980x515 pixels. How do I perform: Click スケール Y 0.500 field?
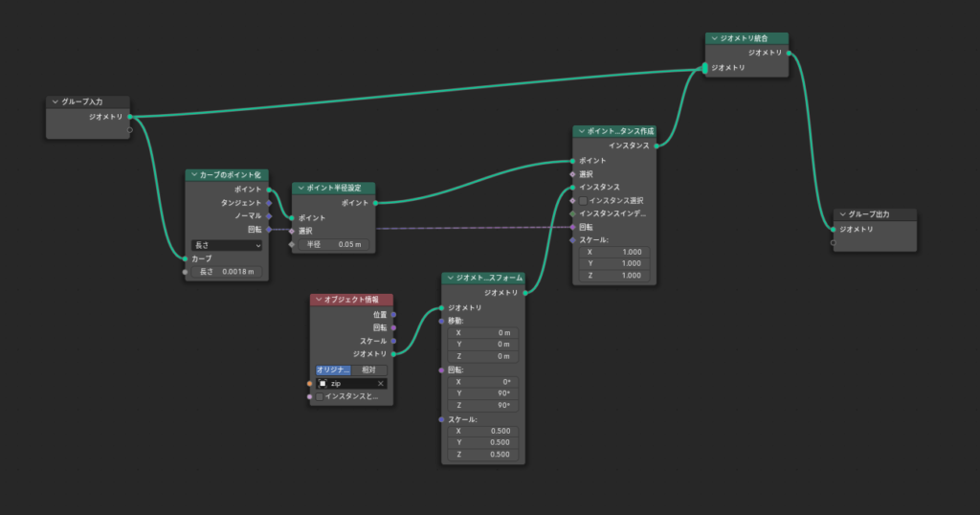pyautogui.click(x=482, y=442)
